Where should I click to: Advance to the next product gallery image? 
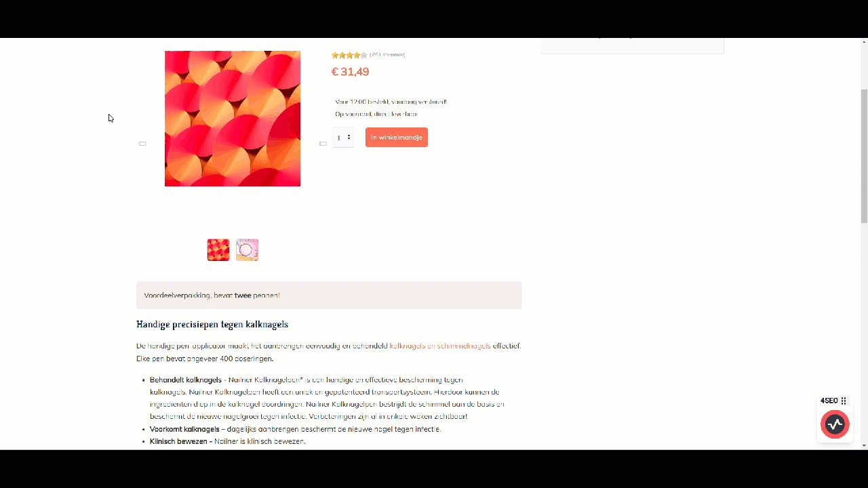[323, 144]
